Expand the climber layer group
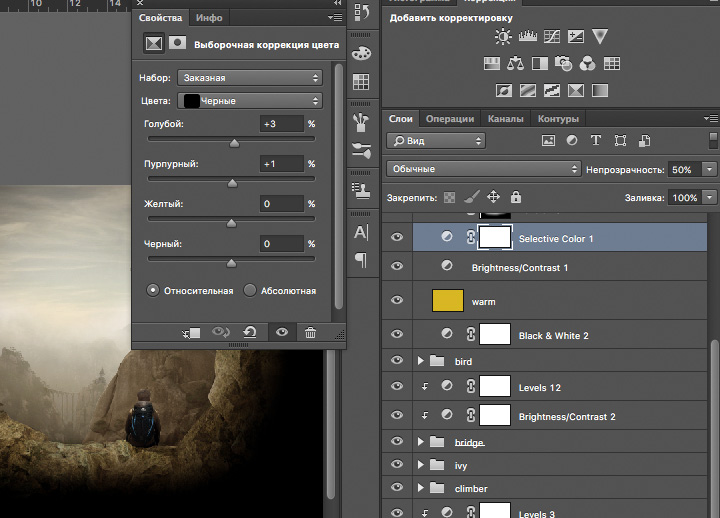The width and height of the screenshot is (720, 518). [x=420, y=488]
